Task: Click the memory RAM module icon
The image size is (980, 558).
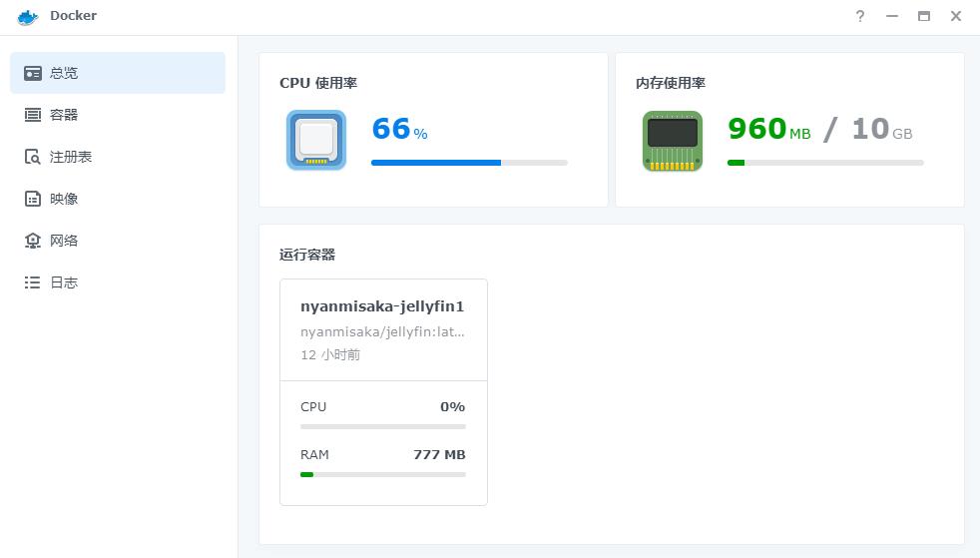Action: point(673,141)
